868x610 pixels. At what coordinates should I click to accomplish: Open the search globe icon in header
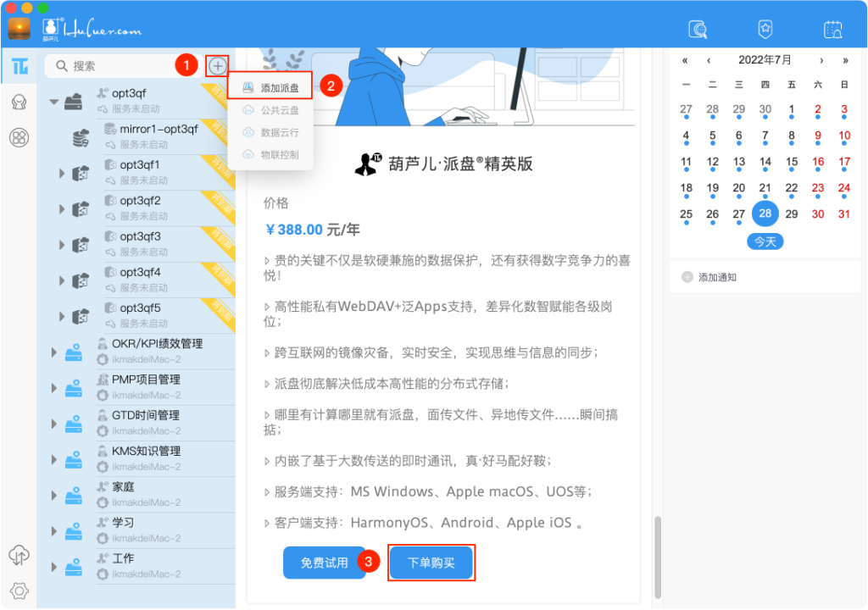[698, 29]
